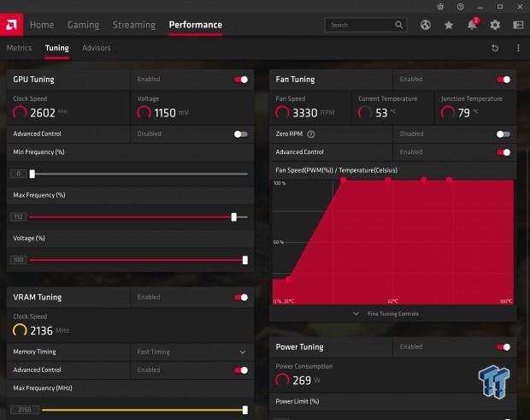Open the help question mark icon
The height and width of the screenshot is (420, 530).
pyautogui.click(x=461, y=7)
